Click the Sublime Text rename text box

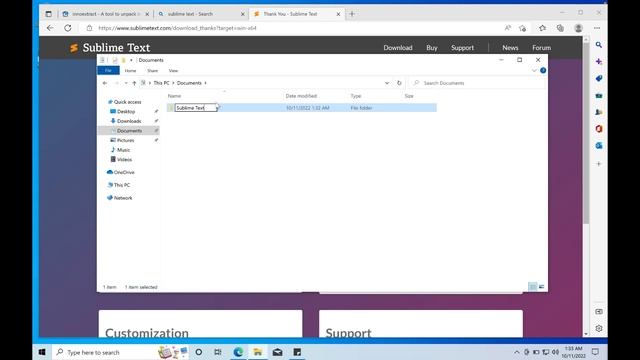click(196, 108)
